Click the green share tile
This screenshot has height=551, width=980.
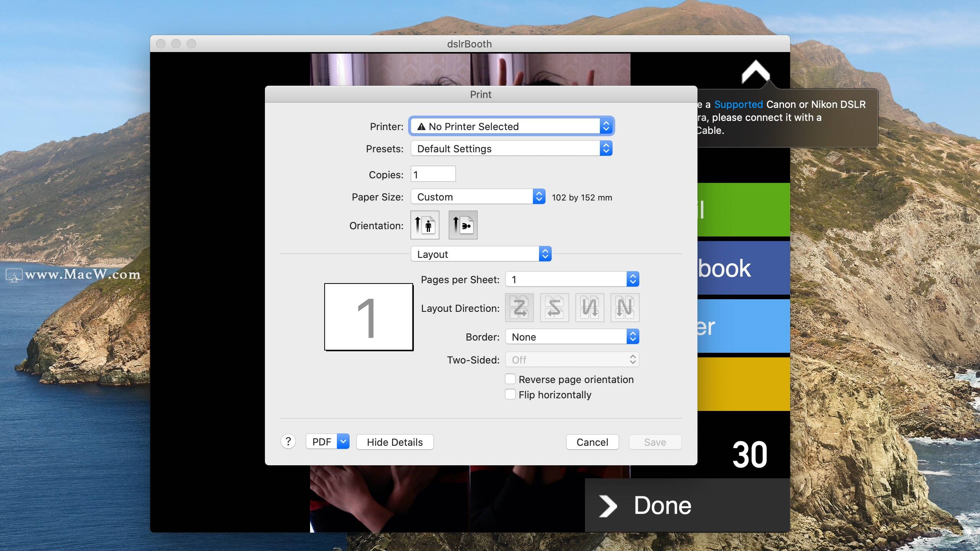coord(743,210)
